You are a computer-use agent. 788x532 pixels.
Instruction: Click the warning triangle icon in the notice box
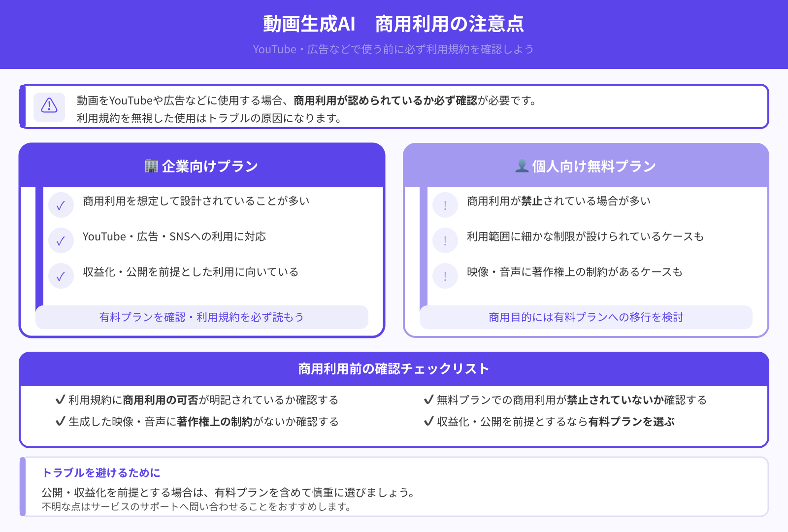click(x=49, y=106)
